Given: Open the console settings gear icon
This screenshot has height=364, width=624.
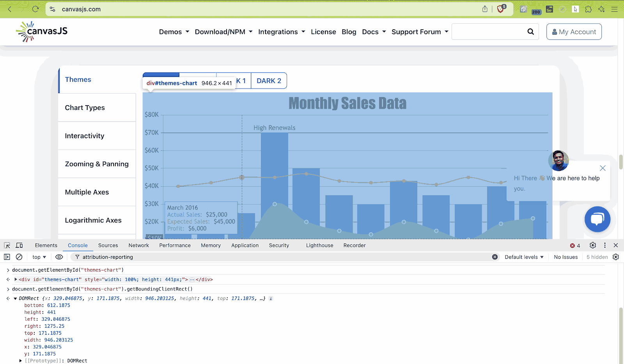Looking at the screenshot, I should click(x=616, y=257).
